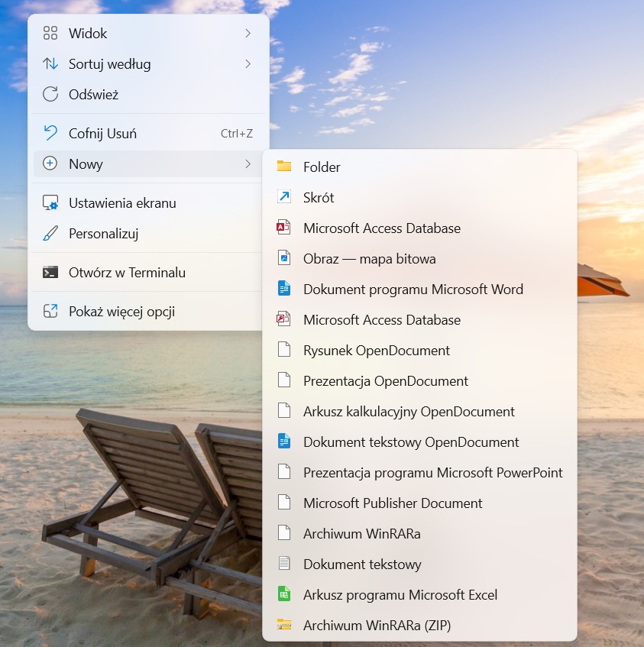Click the icon beside Archiwum WinRARa (ZIP)
Screen dimensions: 644x647
(284, 625)
